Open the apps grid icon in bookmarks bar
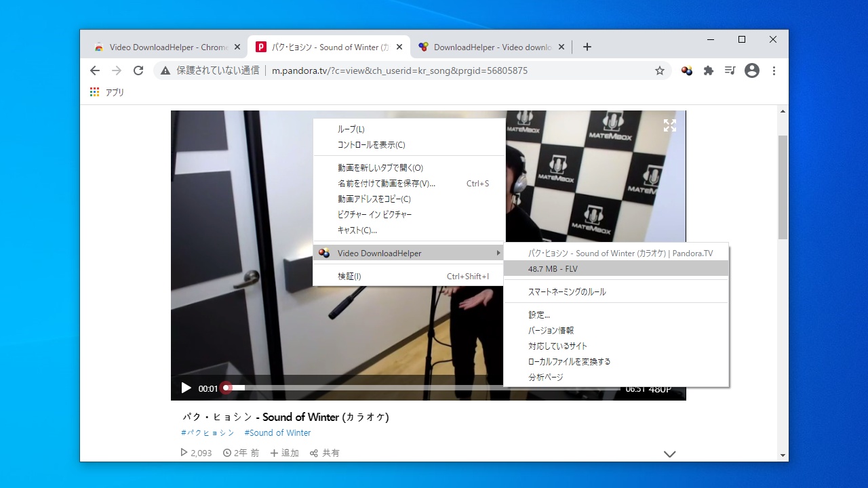Image resolution: width=868 pixels, height=488 pixels. (x=94, y=92)
